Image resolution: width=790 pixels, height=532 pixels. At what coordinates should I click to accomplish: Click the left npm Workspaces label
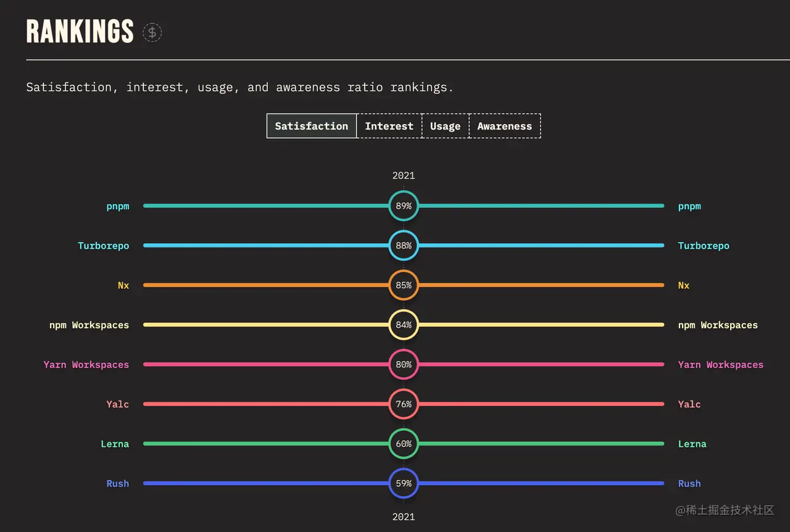click(89, 325)
